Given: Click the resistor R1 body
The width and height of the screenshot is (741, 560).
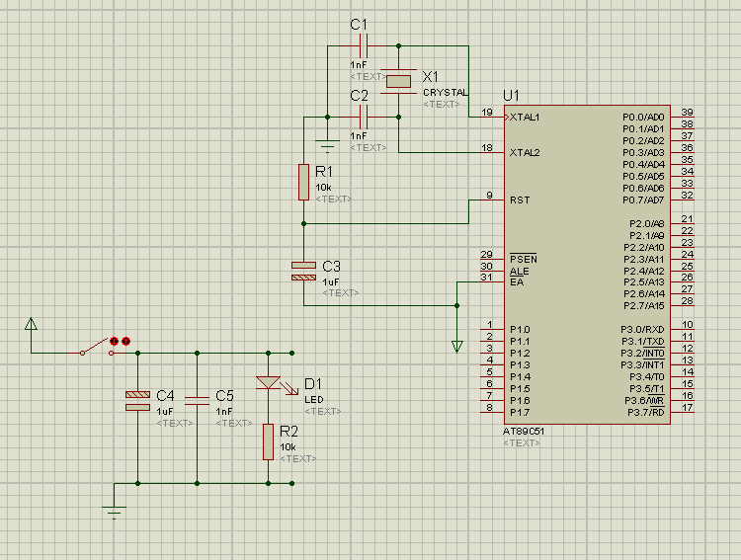Looking at the screenshot, I should 304,182.
